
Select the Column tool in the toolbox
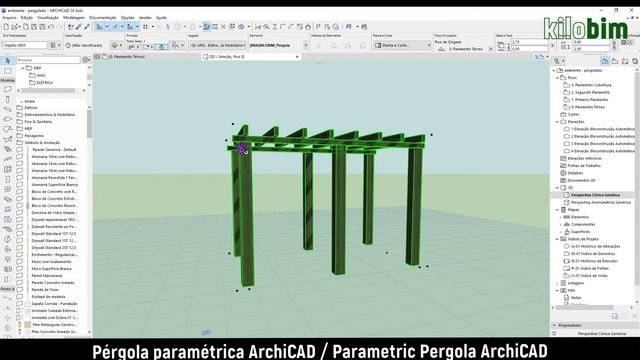pyautogui.click(x=7, y=100)
